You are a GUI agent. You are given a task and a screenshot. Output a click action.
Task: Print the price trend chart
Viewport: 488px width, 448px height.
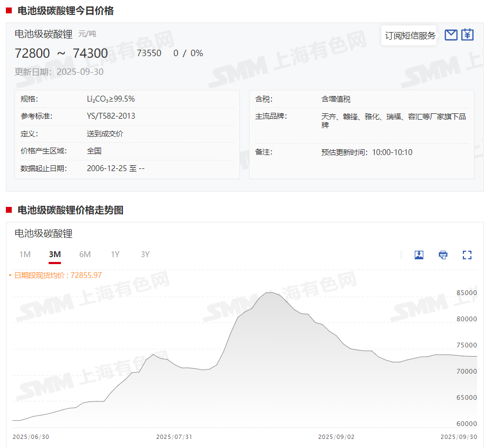click(443, 255)
